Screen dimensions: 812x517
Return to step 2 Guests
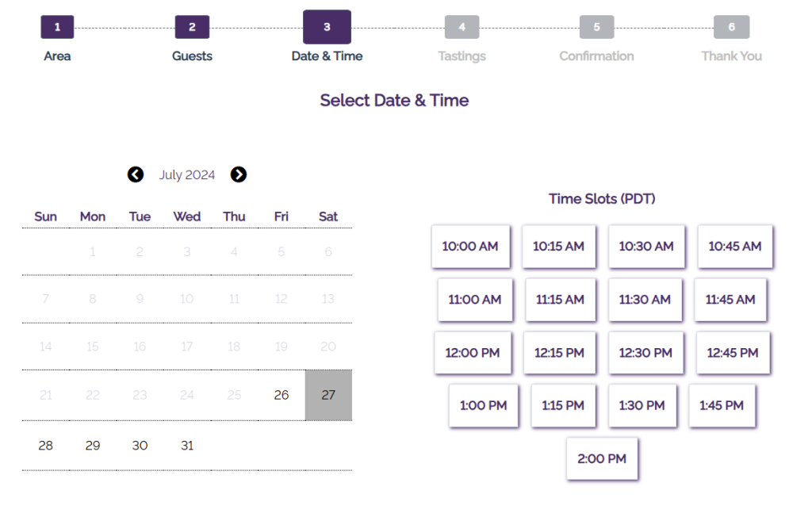coord(192,28)
